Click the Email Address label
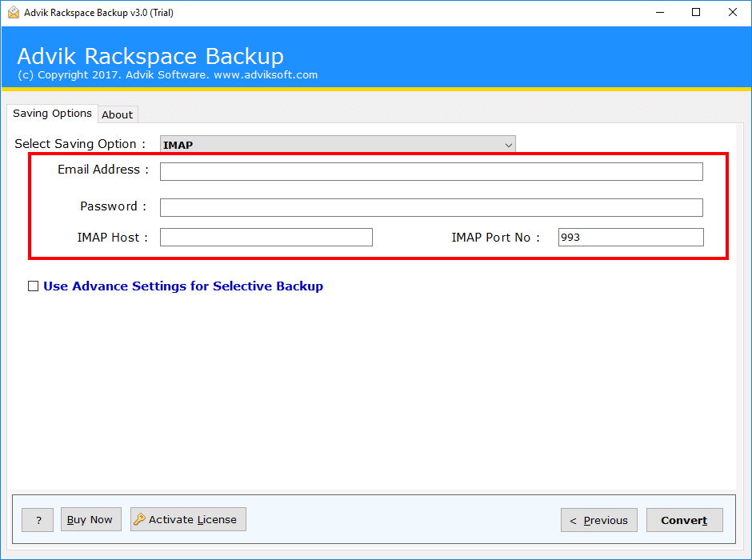 coord(103,170)
